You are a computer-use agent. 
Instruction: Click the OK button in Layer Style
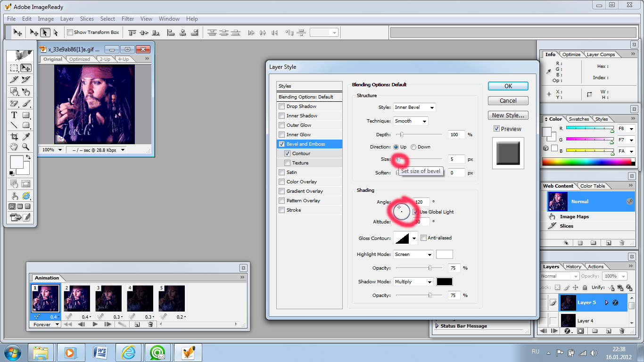508,86
